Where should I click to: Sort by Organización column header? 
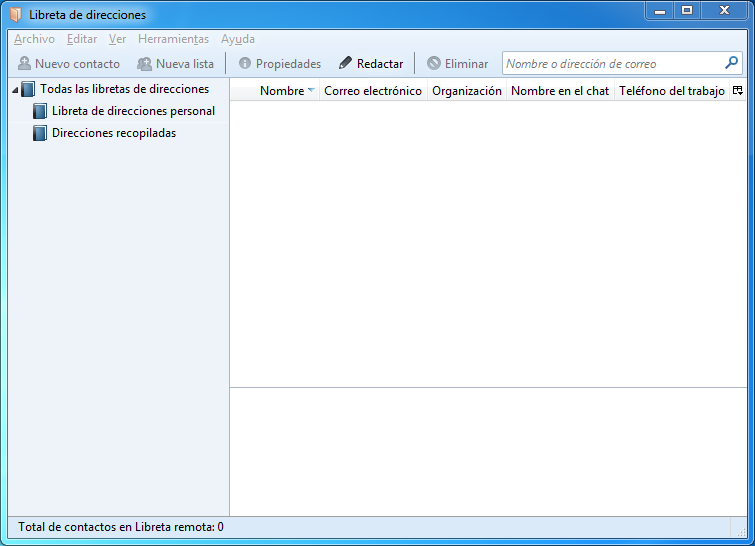tap(467, 91)
